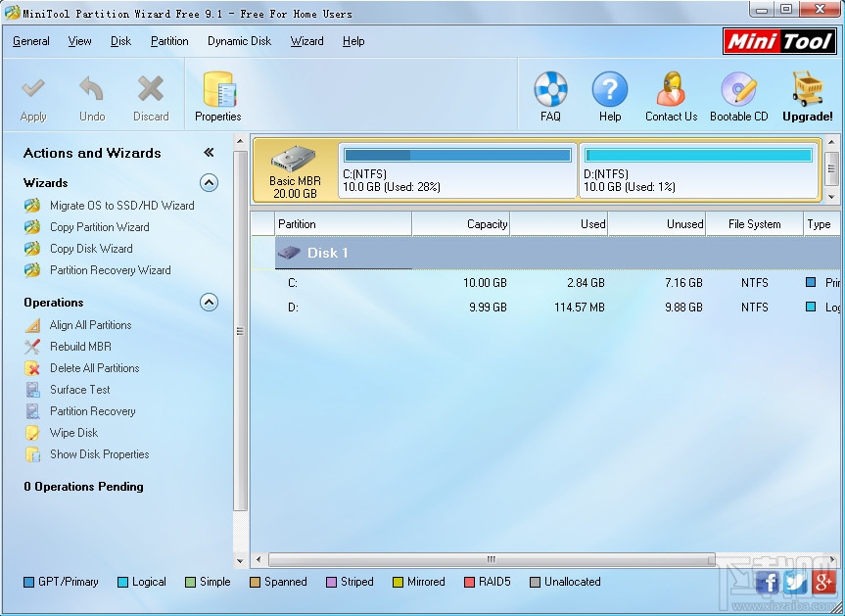Click the left panel scroll down arrow

(x=240, y=561)
